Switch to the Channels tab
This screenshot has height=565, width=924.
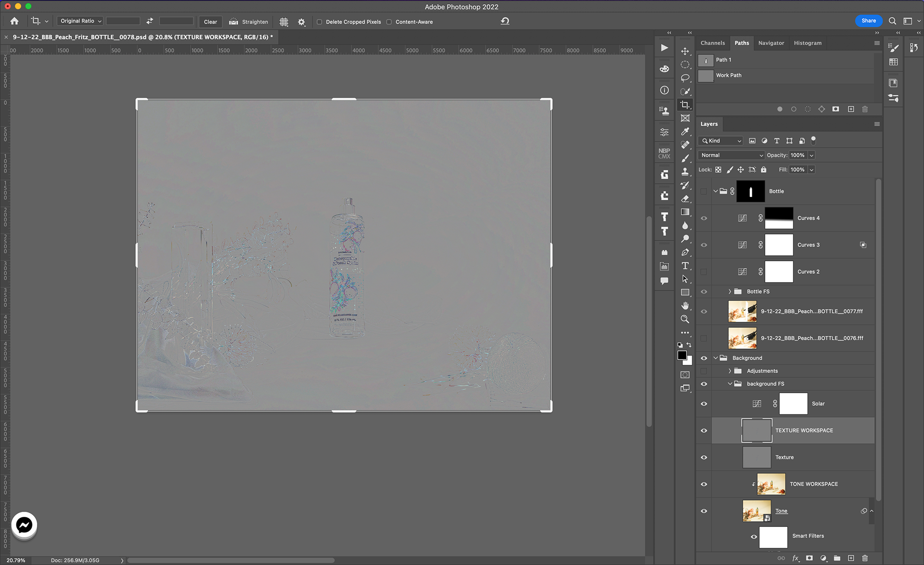click(x=712, y=43)
